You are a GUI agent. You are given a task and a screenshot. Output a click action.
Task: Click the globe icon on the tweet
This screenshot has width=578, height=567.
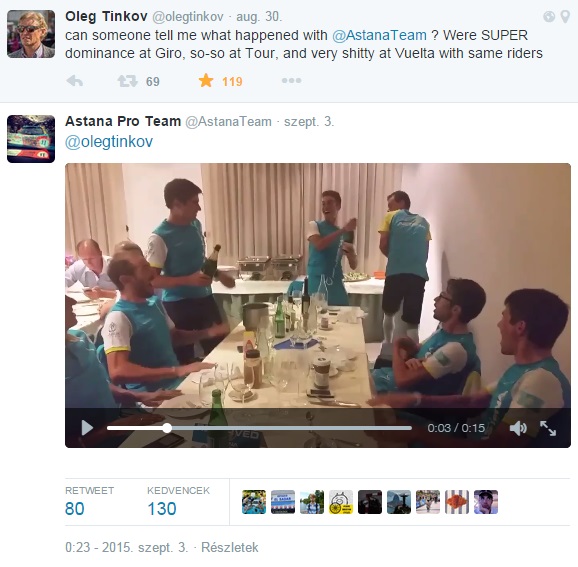[x=549, y=17]
